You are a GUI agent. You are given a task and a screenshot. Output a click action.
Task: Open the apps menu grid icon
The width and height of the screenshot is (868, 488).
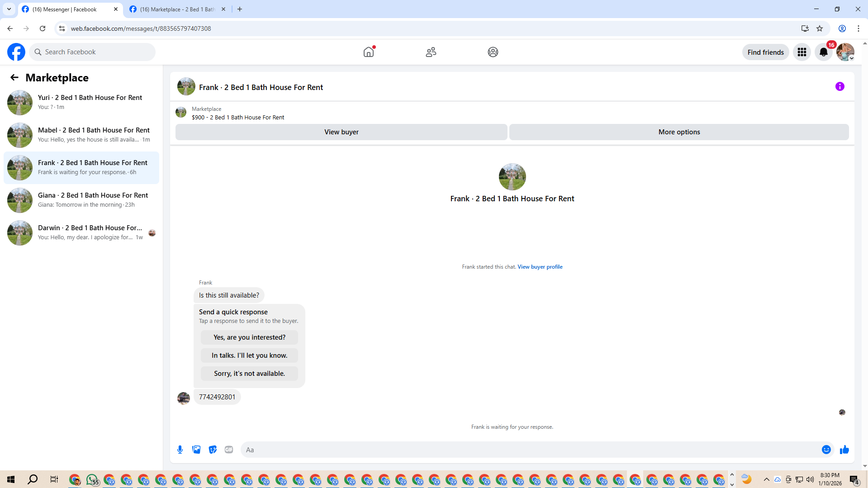(x=802, y=52)
